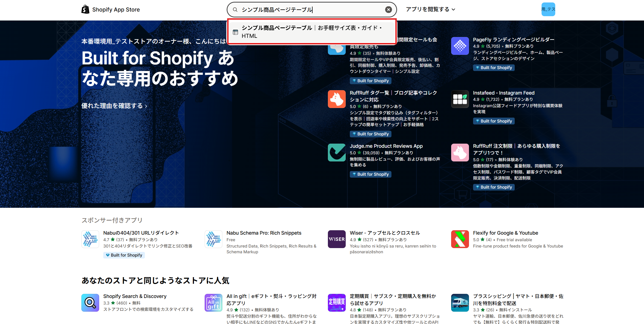Click Built for Shopify badge under Judge.me
This screenshot has height=324, width=644.
click(370, 174)
